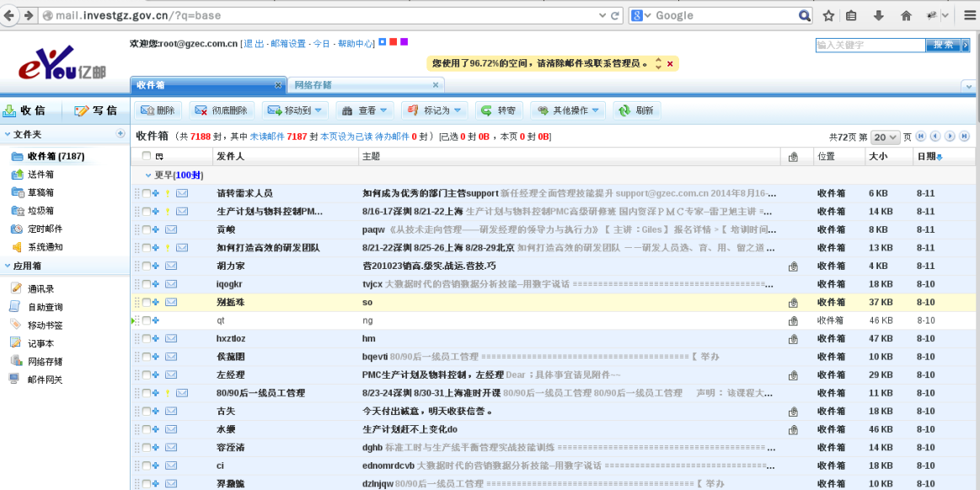Open the 垃圾箱 trash folder
980x490 pixels.
(x=40, y=211)
